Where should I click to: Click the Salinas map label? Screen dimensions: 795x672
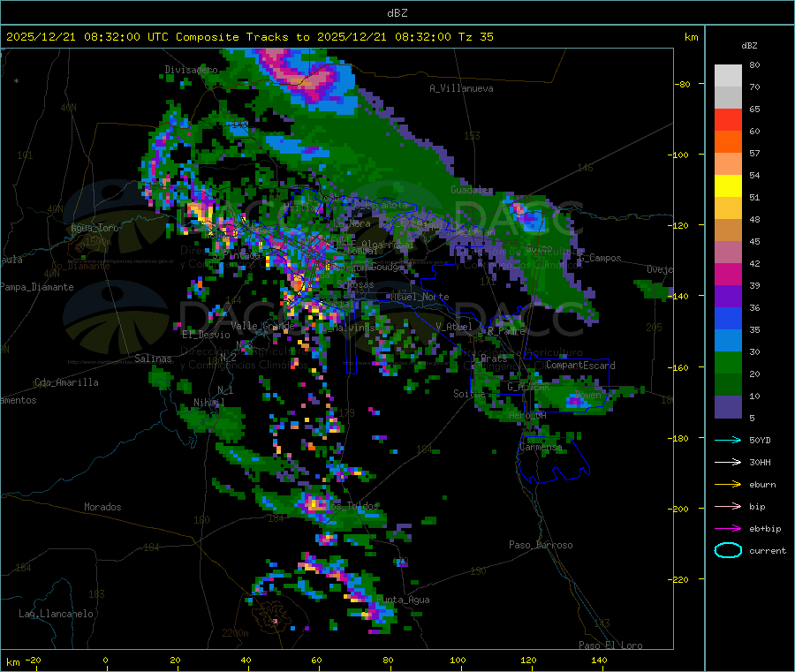pyautogui.click(x=153, y=359)
